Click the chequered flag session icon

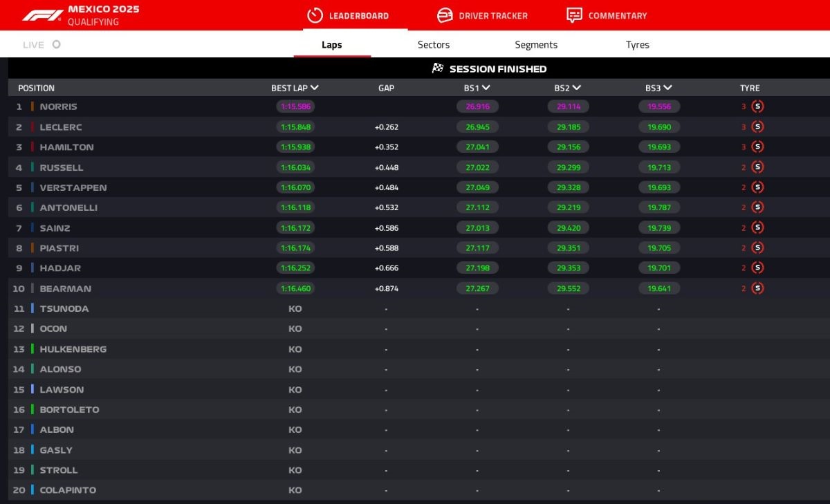click(438, 68)
